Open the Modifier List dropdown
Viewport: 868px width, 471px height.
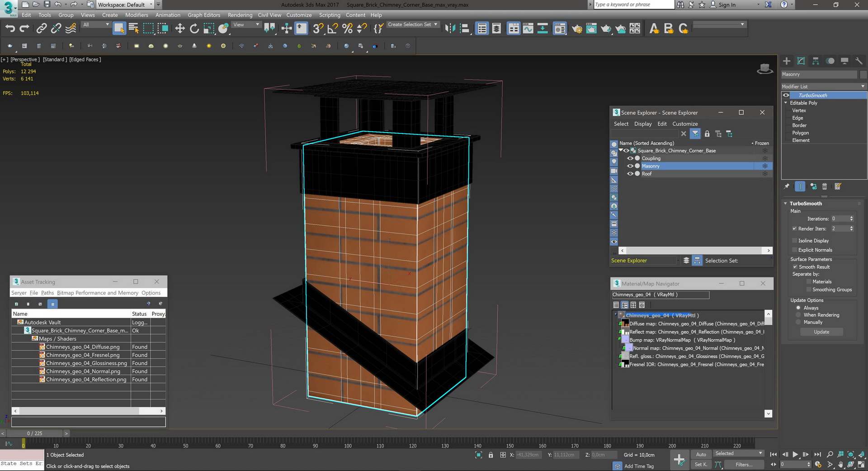[x=824, y=86]
